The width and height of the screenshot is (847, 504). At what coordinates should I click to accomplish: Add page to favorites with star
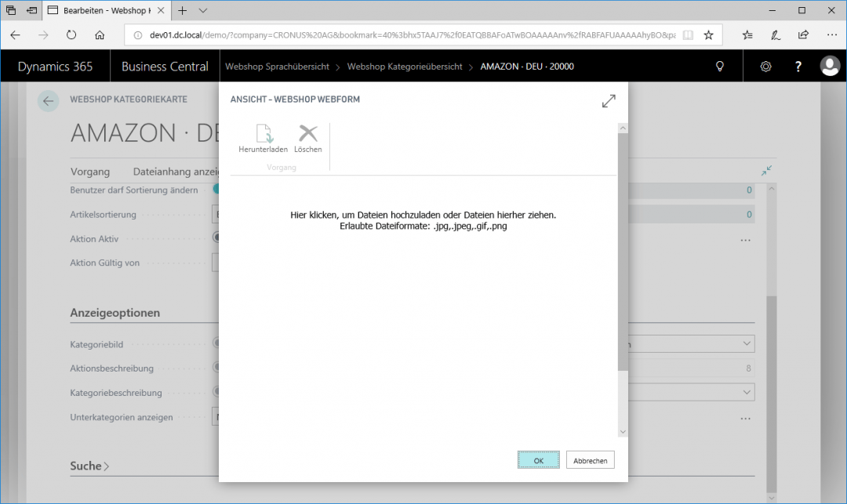pos(708,35)
